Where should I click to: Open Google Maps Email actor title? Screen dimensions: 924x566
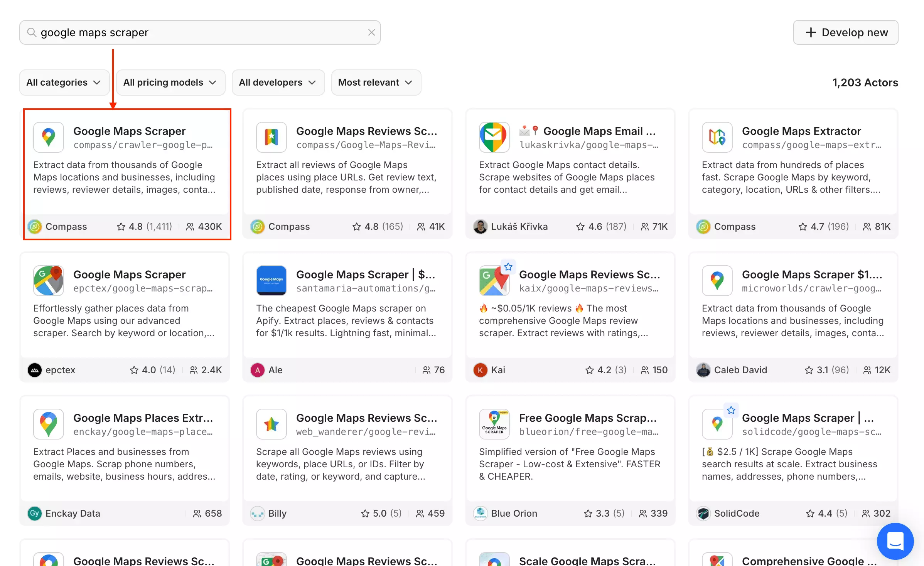[587, 131]
